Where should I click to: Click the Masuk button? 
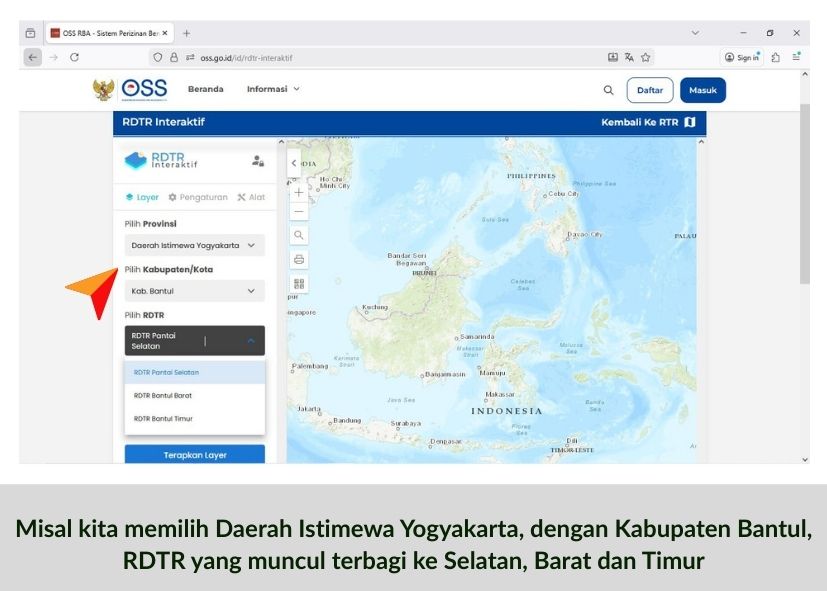click(x=703, y=90)
